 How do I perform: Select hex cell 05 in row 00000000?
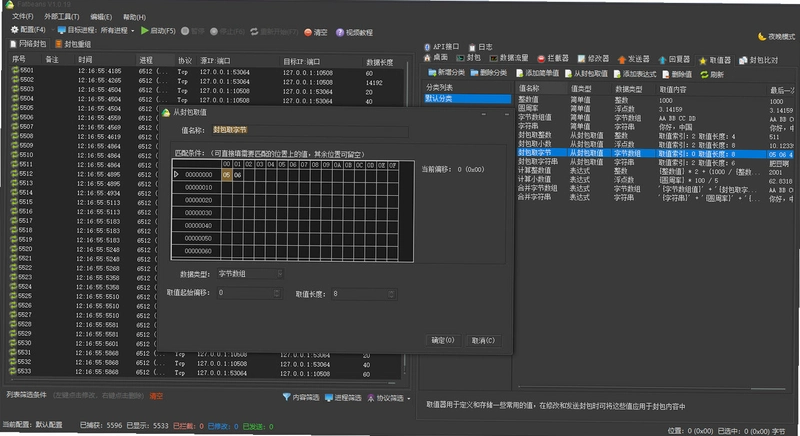[x=227, y=174]
